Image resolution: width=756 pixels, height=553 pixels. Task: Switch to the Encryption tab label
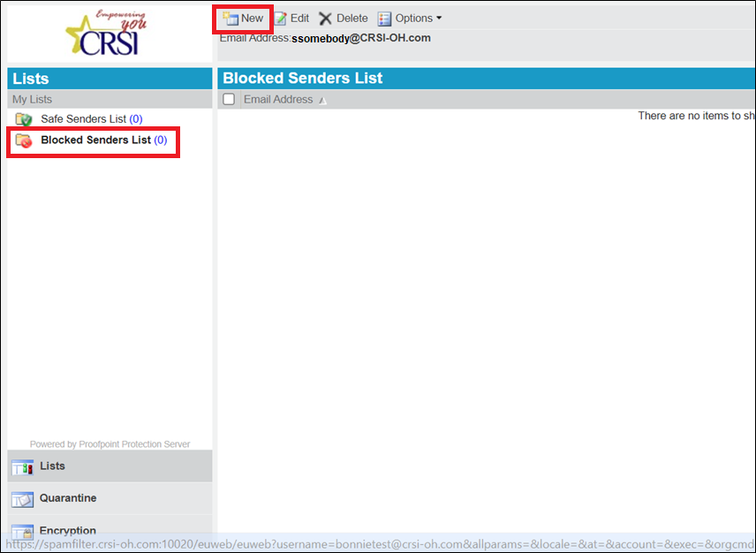pyautogui.click(x=68, y=530)
